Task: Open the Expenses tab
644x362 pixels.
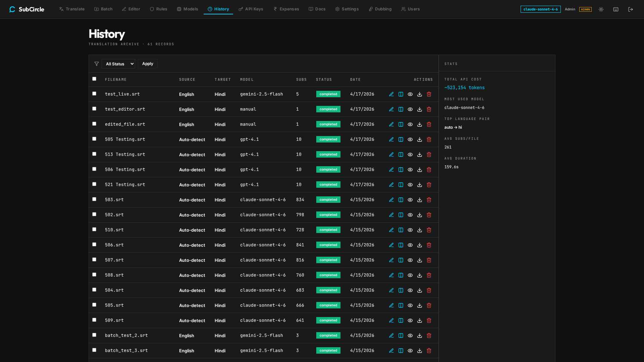Action: tap(286, 9)
